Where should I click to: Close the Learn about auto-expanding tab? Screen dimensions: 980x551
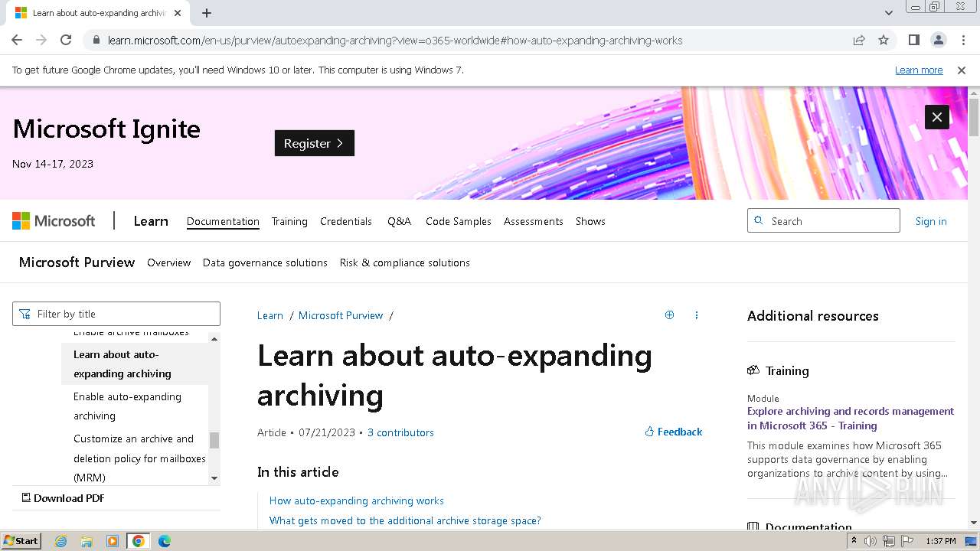178,13
